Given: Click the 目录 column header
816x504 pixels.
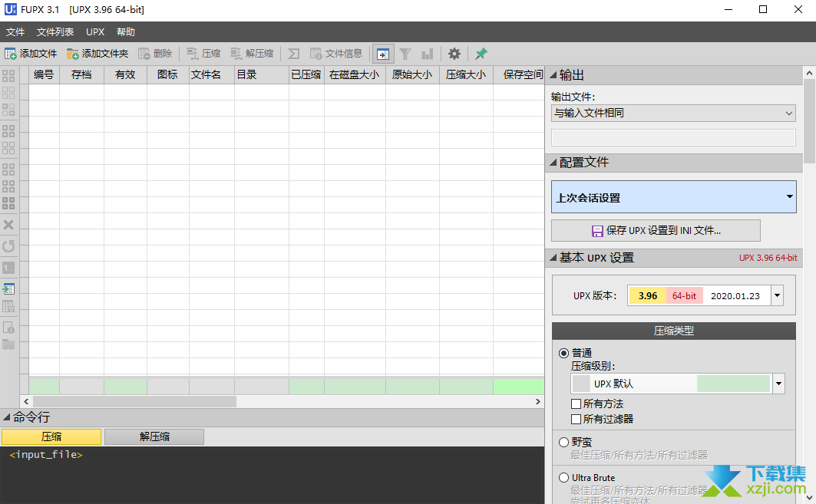Looking at the screenshot, I should coord(261,75).
